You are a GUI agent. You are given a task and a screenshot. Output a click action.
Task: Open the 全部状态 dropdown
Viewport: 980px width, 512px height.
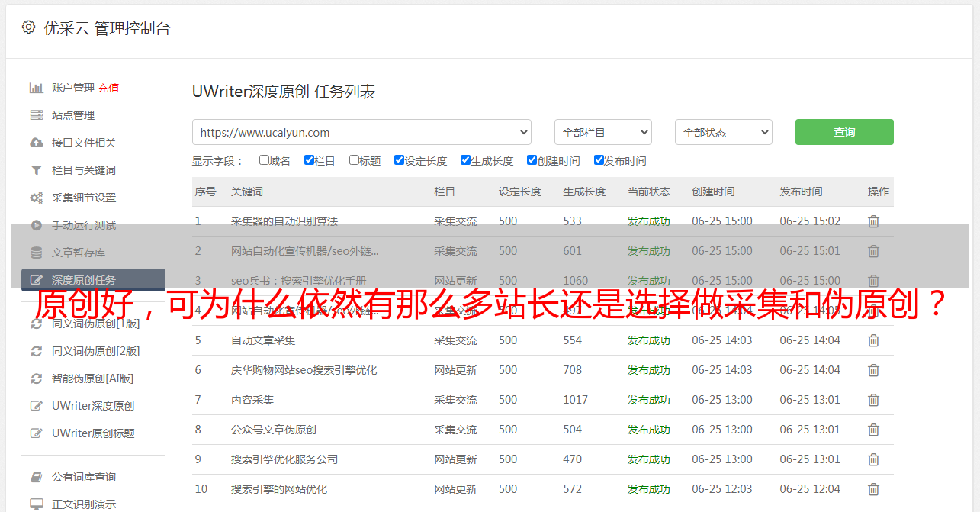[724, 132]
